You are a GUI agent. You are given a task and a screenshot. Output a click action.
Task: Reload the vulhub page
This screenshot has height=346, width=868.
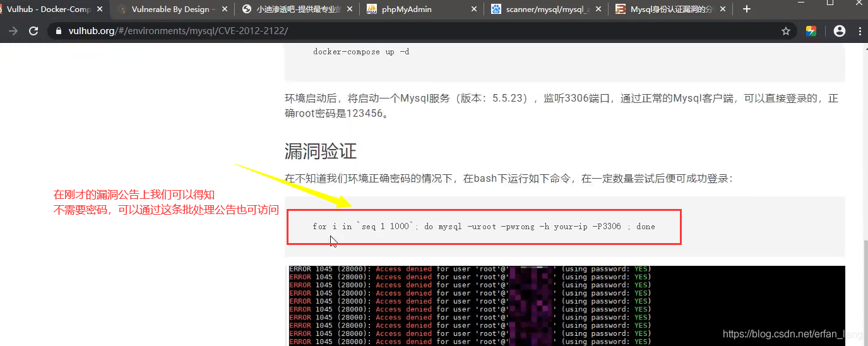tap(34, 31)
